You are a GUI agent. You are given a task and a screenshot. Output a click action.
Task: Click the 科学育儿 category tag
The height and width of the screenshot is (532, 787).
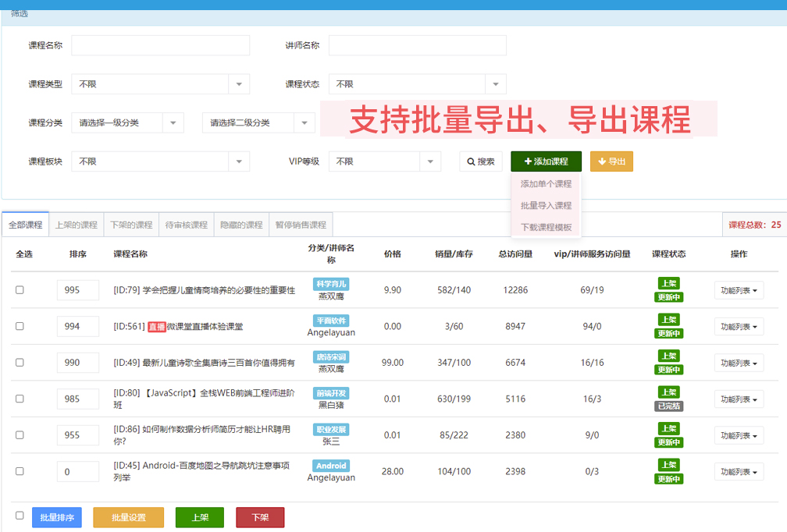331,284
